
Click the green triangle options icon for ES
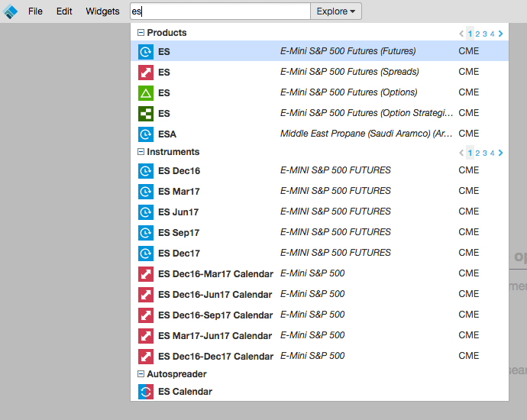click(x=146, y=93)
